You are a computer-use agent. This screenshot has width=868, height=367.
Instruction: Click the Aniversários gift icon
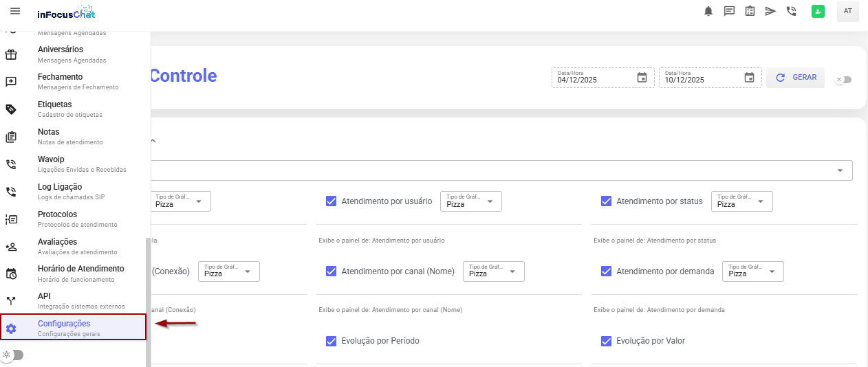[11, 54]
